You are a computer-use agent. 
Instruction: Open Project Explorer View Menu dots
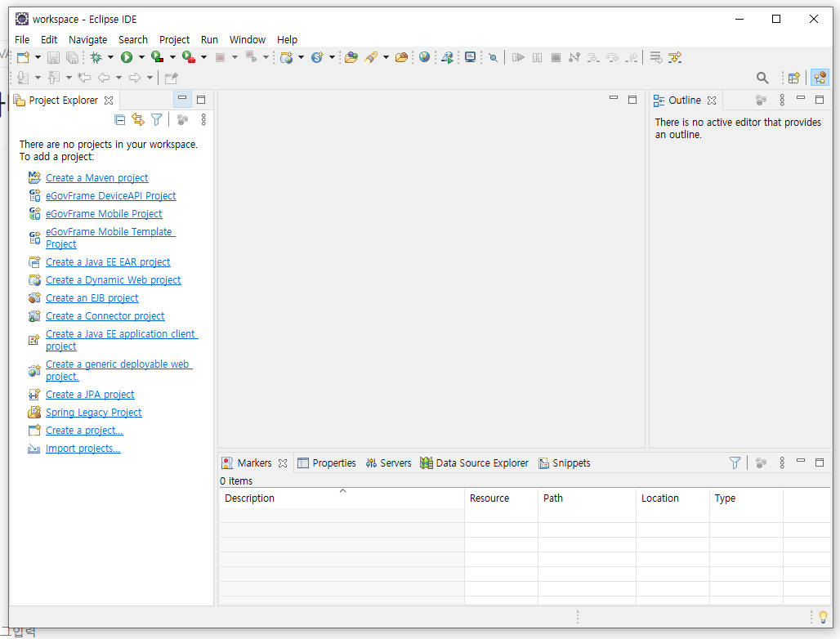203,120
